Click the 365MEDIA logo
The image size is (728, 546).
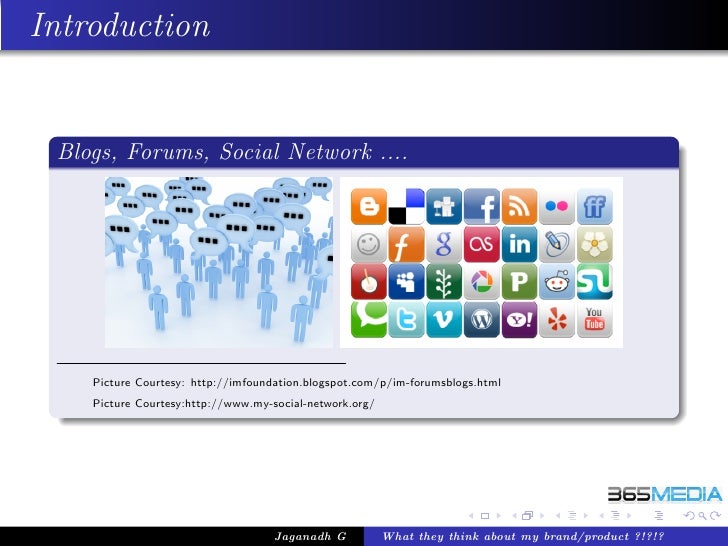pyautogui.click(x=665, y=494)
